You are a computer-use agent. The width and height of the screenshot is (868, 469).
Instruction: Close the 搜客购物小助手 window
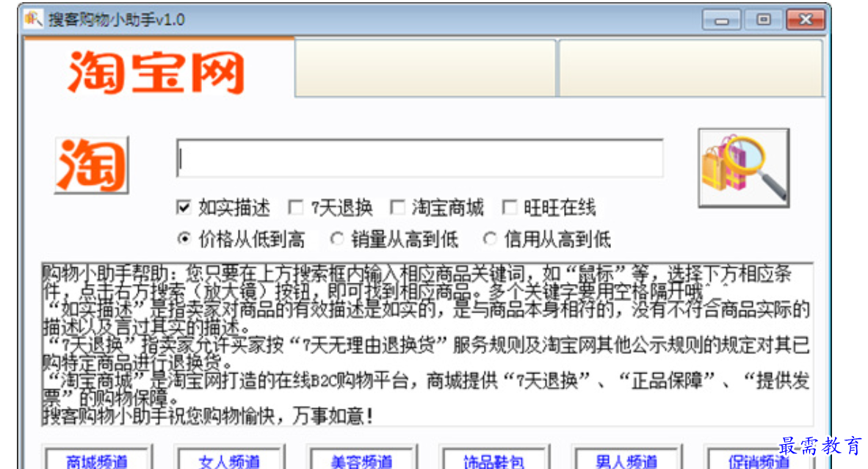click(806, 21)
